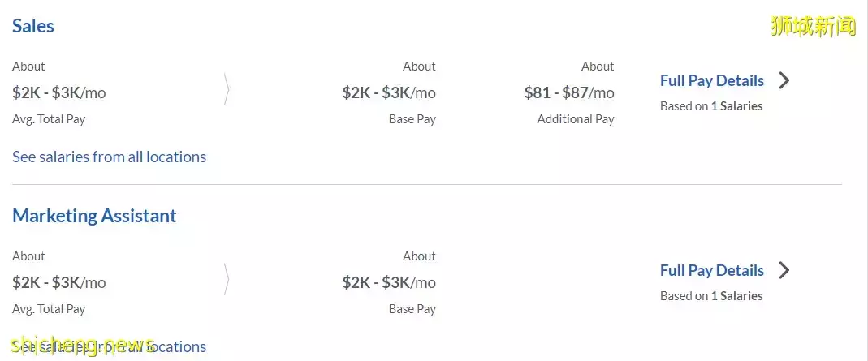
Task: Click 'Based on 1 Salaries' under Sales
Action: click(x=711, y=105)
